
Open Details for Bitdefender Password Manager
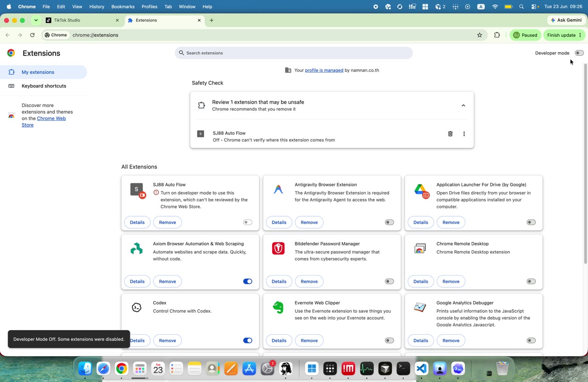[x=279, y=281]
